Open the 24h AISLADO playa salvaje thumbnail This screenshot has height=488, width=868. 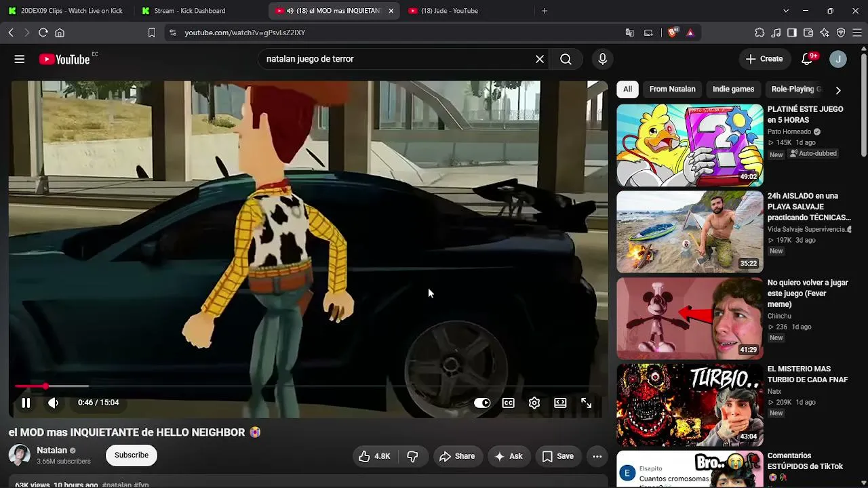(690, 232)
